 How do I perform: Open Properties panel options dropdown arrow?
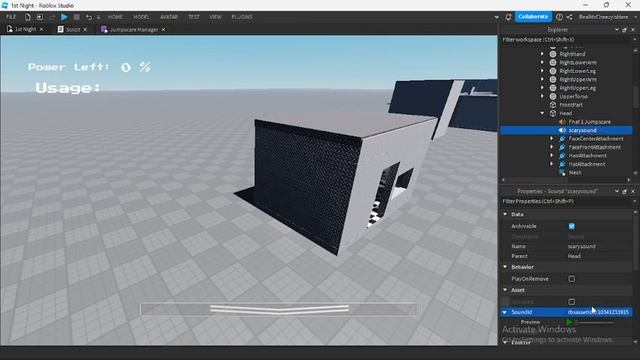616,191
